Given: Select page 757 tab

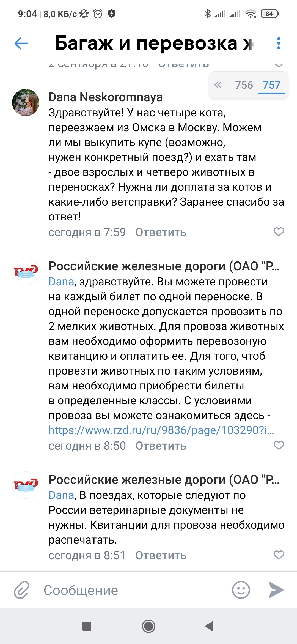Looking at the screenshot, I should coord(271,85).
